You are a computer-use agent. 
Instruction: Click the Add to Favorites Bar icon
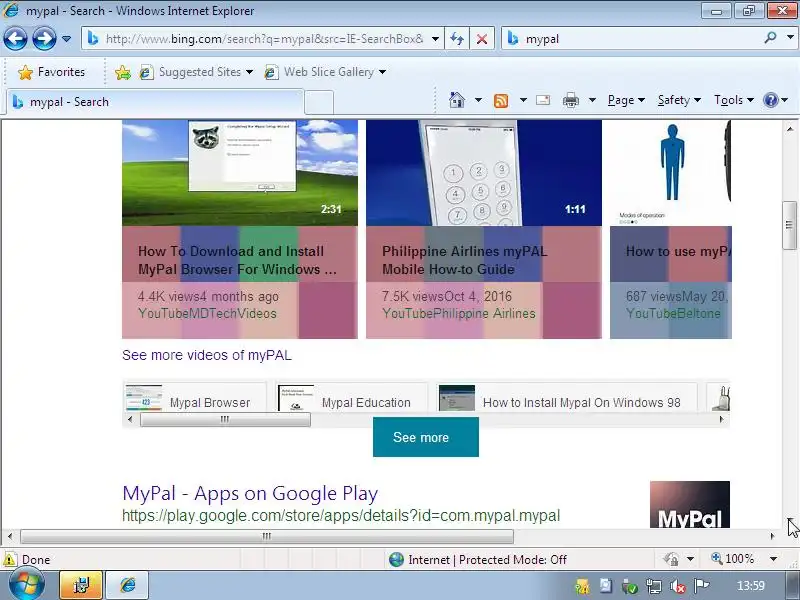click(x=122, y=72)
